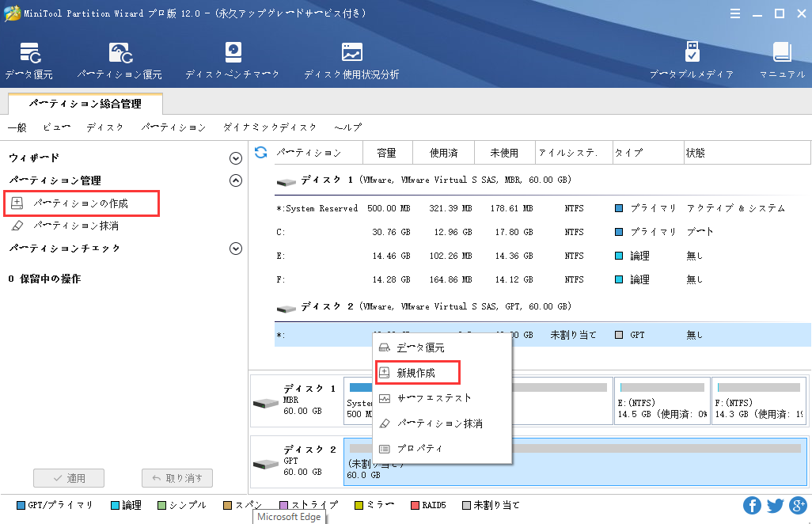Select ディスク 1 MBR icon in disk map
The height and width of the screenshot is (524, 812).
tap(266, 403)
